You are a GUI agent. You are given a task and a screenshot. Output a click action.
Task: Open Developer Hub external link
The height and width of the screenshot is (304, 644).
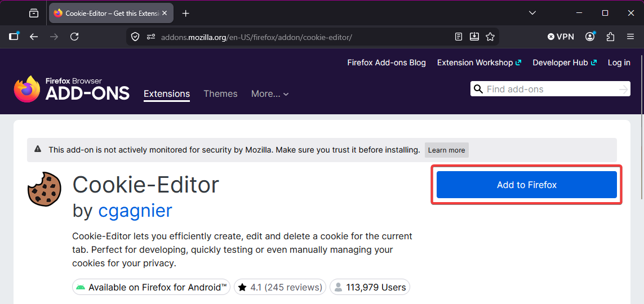tap(565, 62)
